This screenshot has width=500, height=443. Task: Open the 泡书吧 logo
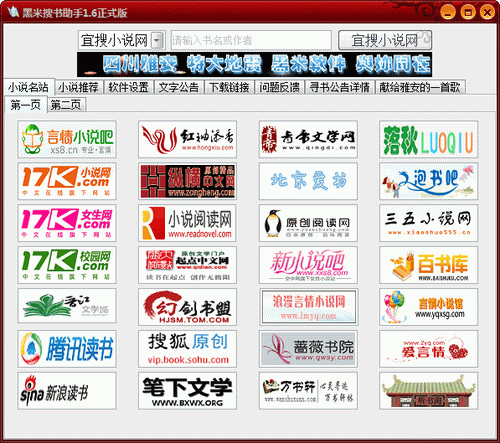click(428, 181)
